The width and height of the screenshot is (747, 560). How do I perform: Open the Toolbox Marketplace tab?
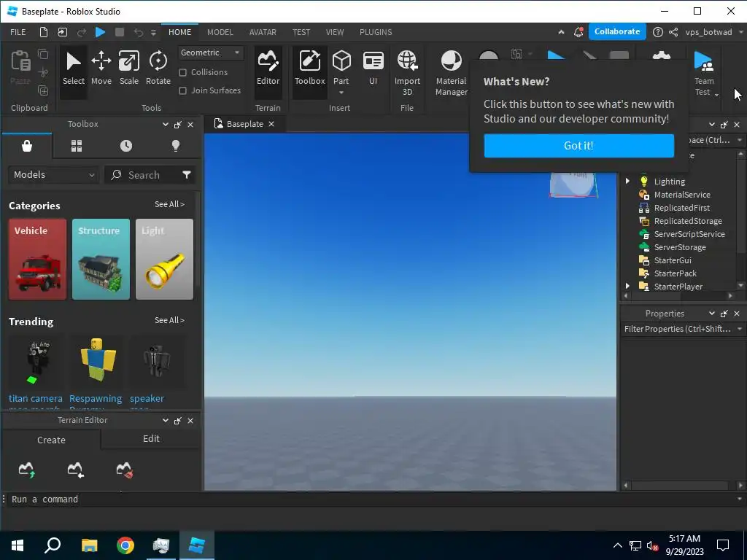point(27,146)
